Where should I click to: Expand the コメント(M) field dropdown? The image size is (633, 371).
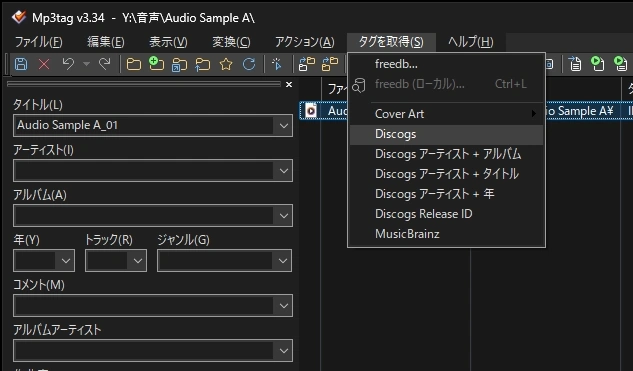[283, 306]
